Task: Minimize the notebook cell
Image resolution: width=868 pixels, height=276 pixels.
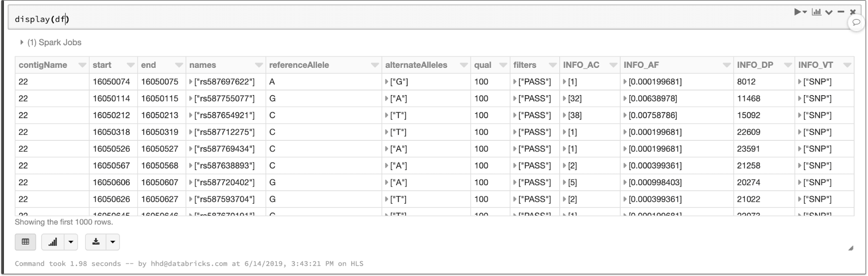Action: (841, 12)
